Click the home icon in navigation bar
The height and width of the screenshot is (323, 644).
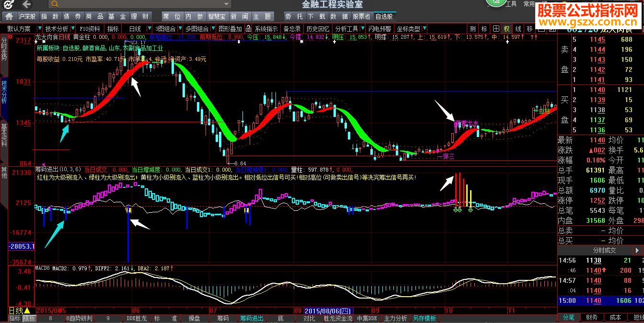coord(9,16)
